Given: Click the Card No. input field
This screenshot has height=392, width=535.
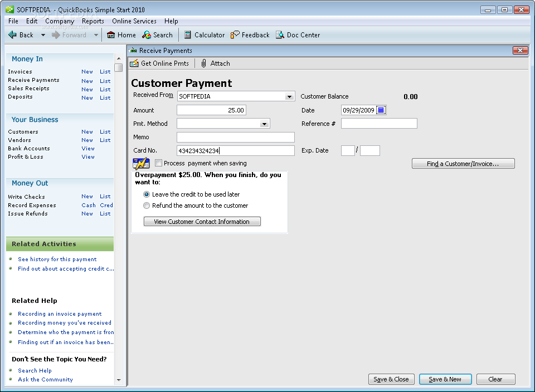Looking at the screenshot, I should tap(235, 151).
